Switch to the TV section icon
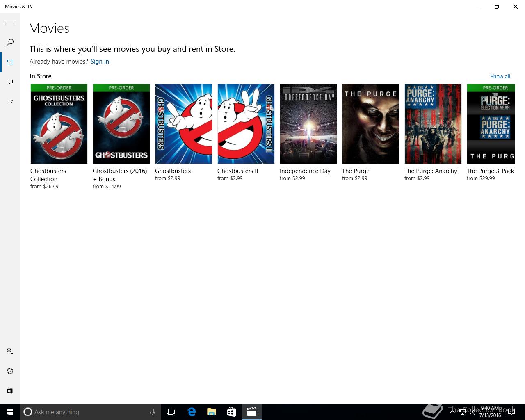 [10, 82]
